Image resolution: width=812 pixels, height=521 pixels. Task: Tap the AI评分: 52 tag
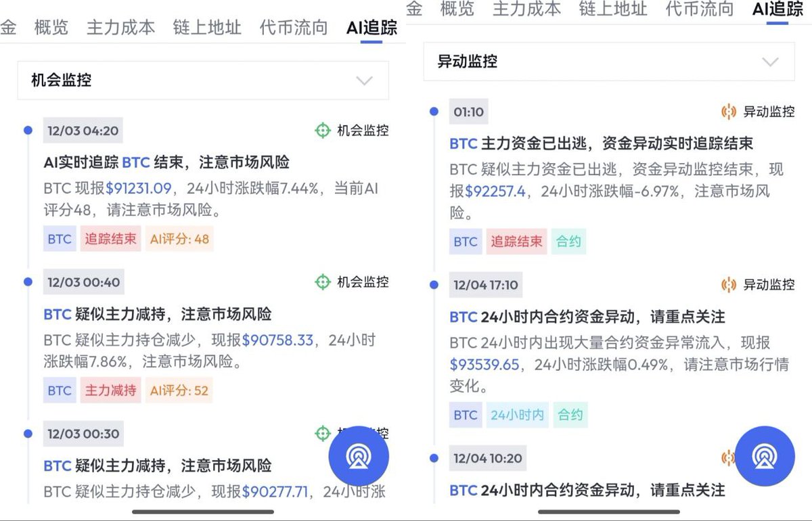(179, 390)
